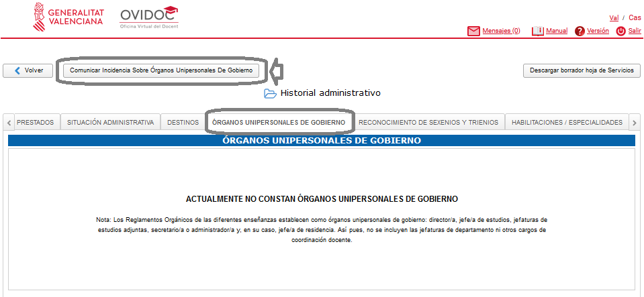Viewport: 644px width, 297px height.
Task: Switch to the Situación Administrativa tab
Action: [110, 122]
